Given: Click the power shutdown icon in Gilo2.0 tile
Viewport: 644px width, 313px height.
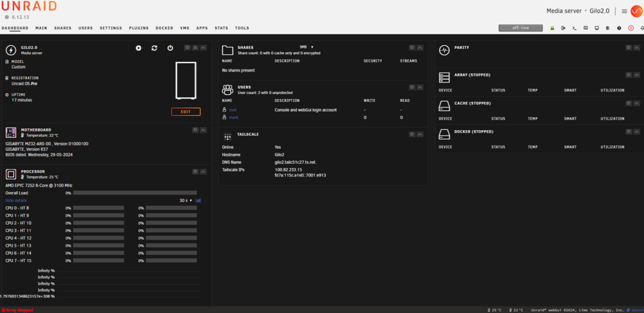Looking at the screenshot, I should point(170,48).
